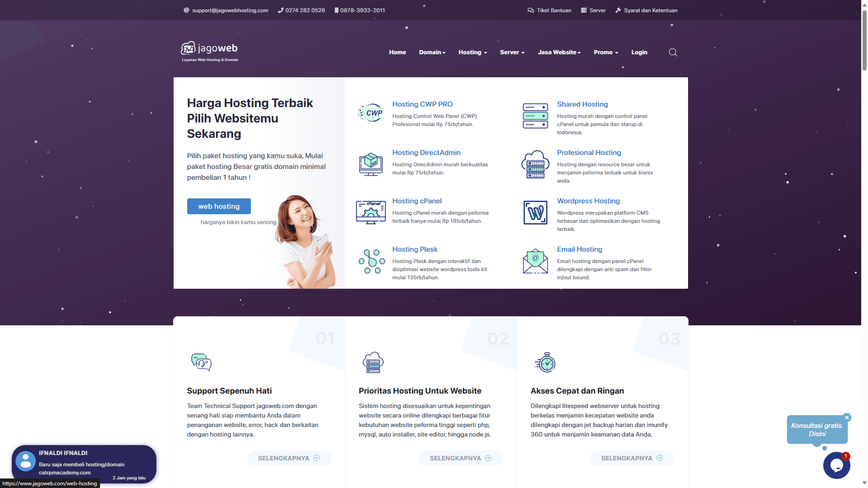Expand the Promo dropdown menu
The height and width of the screenshot is (488, 868).
click(x=606, y=52)
